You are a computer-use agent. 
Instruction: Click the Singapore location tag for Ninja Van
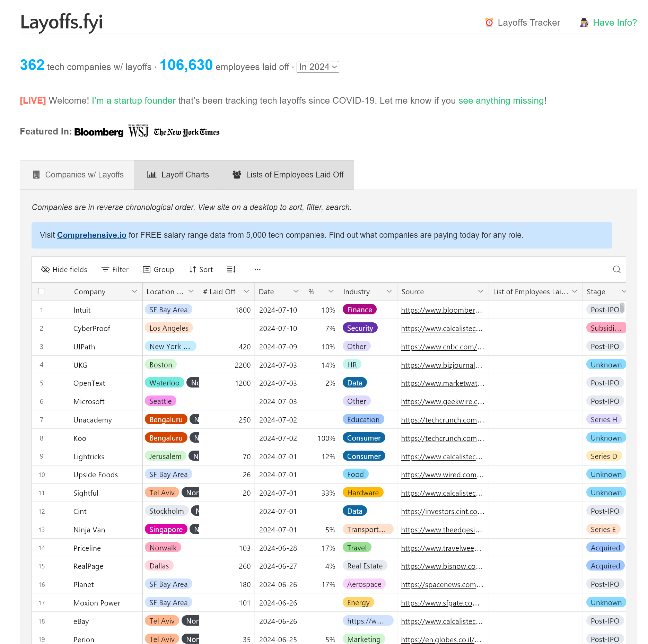click(166, 530)
